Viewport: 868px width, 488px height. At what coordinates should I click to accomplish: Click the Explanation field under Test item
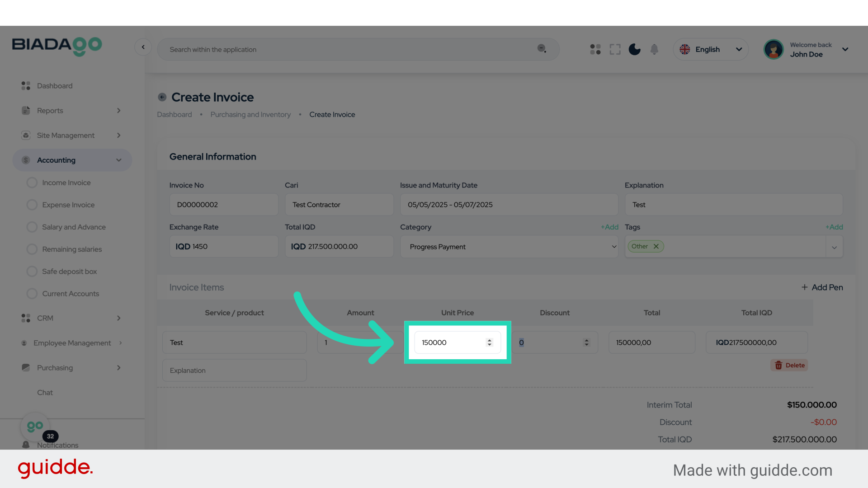(x=234, y=371)
